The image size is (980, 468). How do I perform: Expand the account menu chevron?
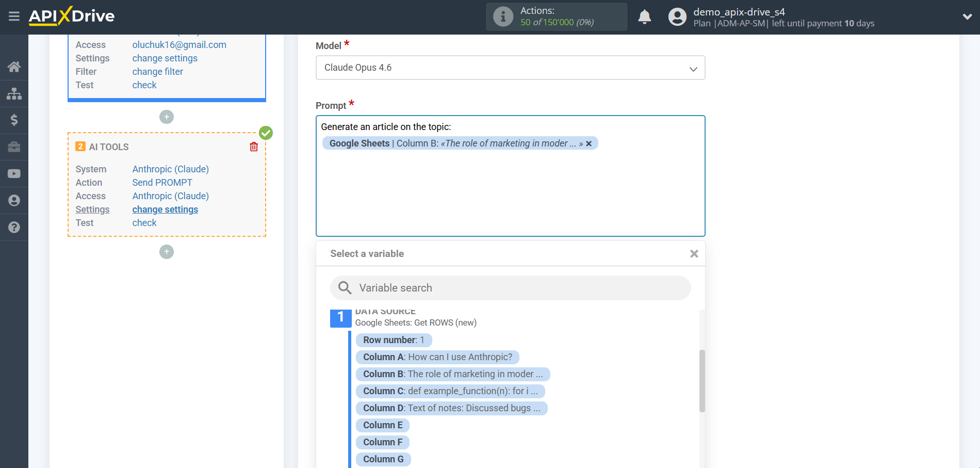click(x=967, y=17)
